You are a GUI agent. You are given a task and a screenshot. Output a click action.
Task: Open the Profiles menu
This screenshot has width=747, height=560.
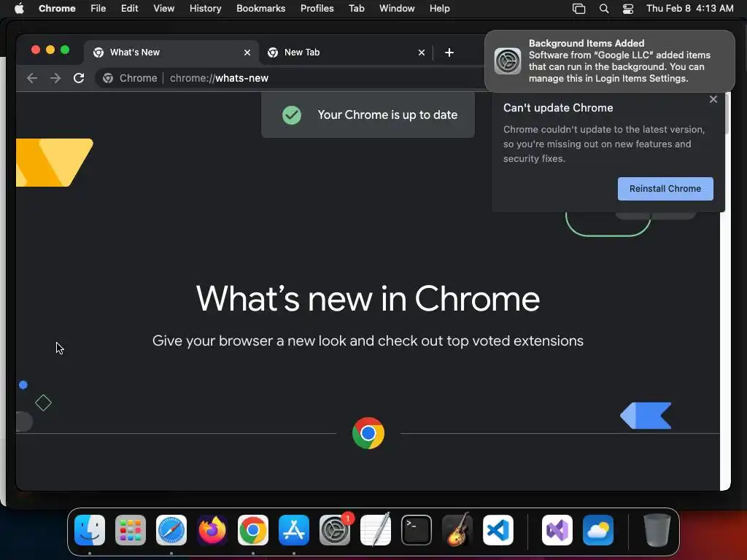point(317,9)
